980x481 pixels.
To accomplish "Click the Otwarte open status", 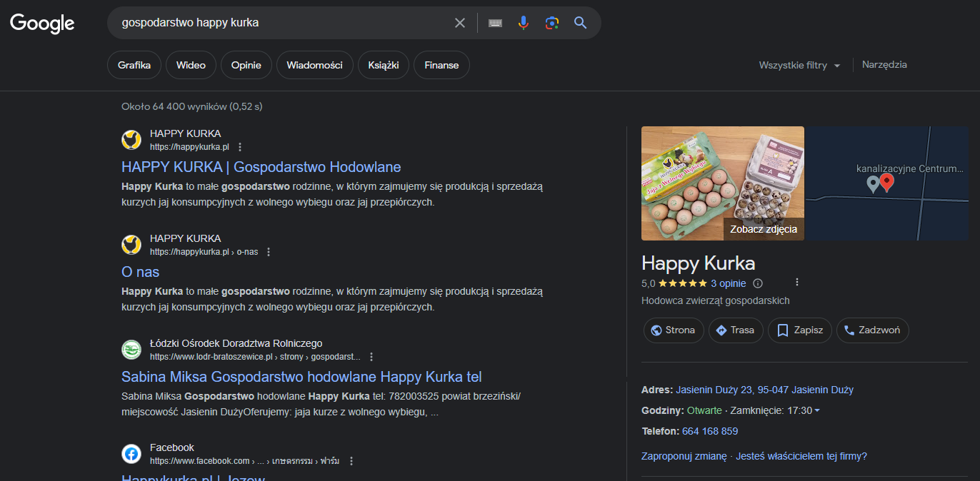I will (704, 410).
